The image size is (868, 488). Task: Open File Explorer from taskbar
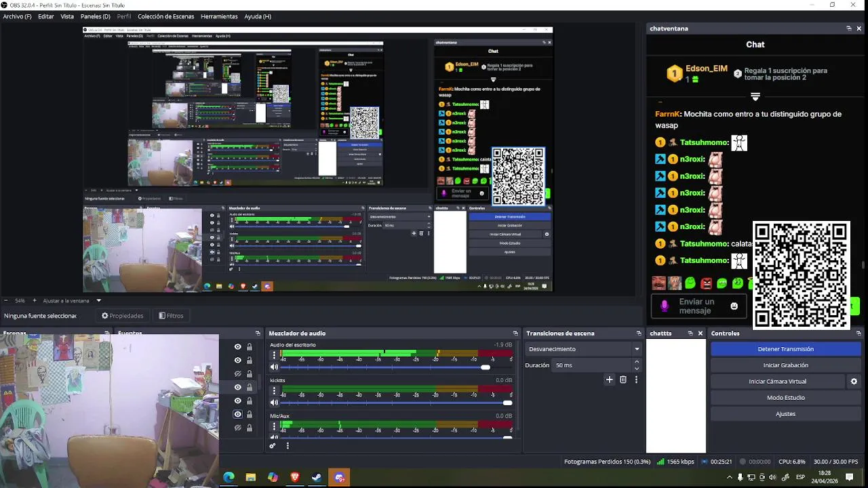pyautogui.click(x=250, y=477)
